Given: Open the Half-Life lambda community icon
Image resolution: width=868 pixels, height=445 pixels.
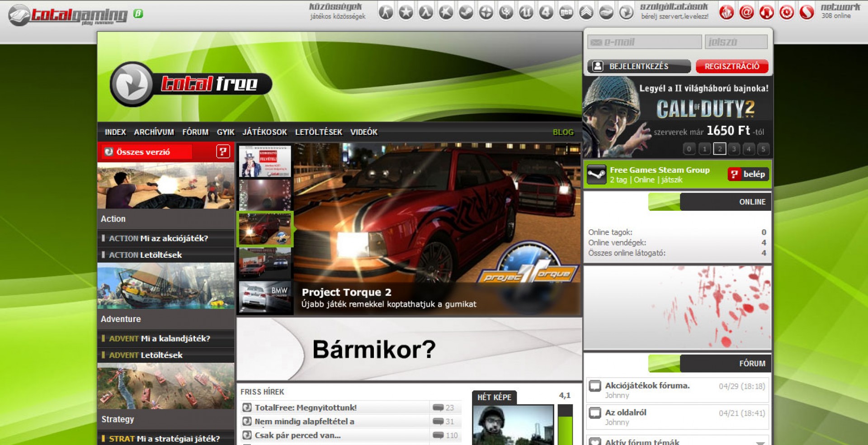Looking at the screenshot, I should click(x=426, y=12).
